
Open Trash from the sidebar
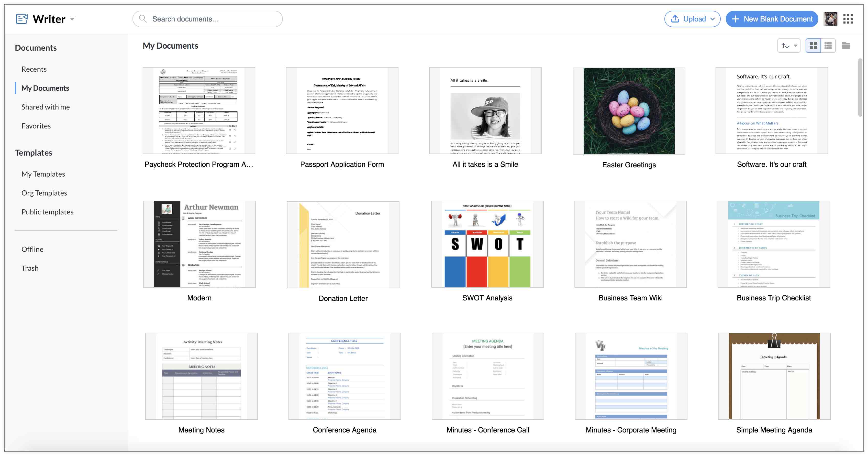(x=30, y=268)
